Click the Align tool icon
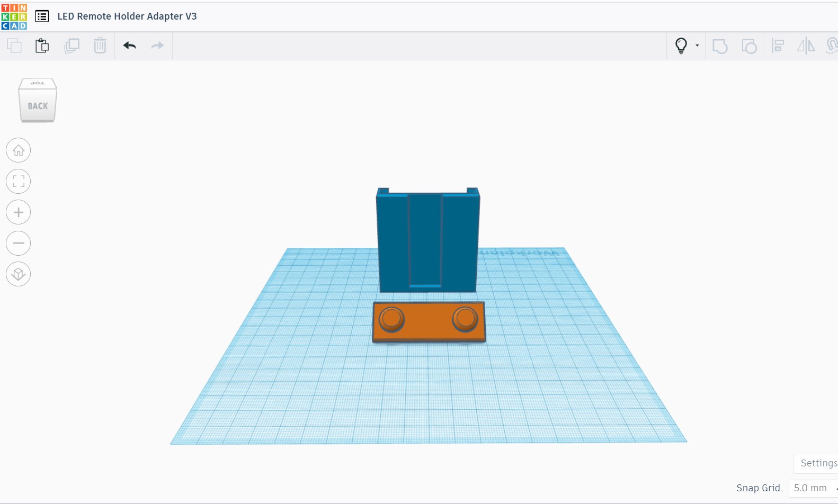 (x=778, y=46)
